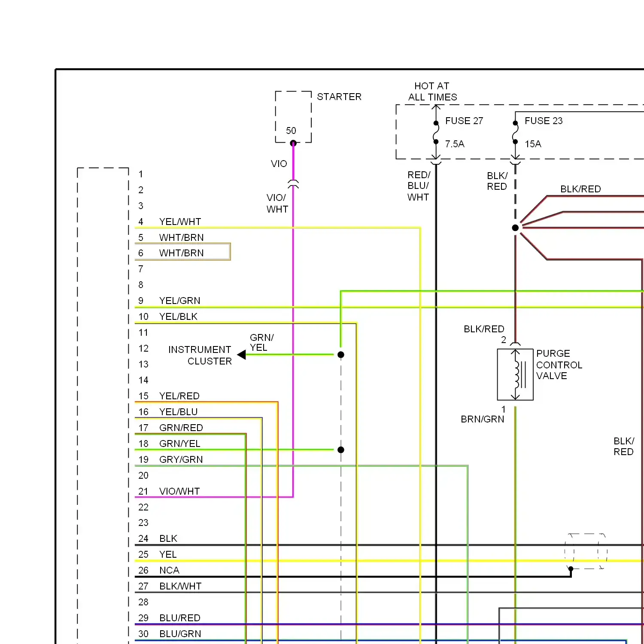Viewport: 644px width, 644px height.
Task: Click the dashed starter component box
Action: [293, 117]
